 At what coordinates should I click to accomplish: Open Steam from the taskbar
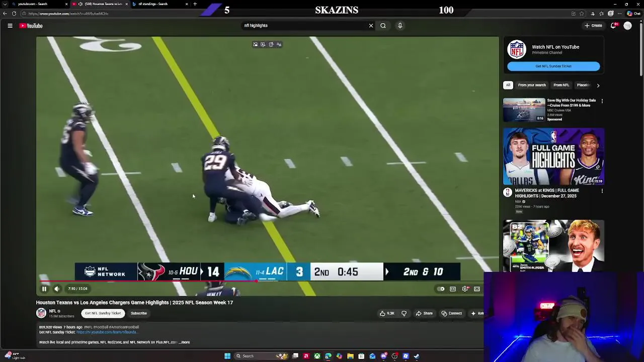tap(417, 356)
